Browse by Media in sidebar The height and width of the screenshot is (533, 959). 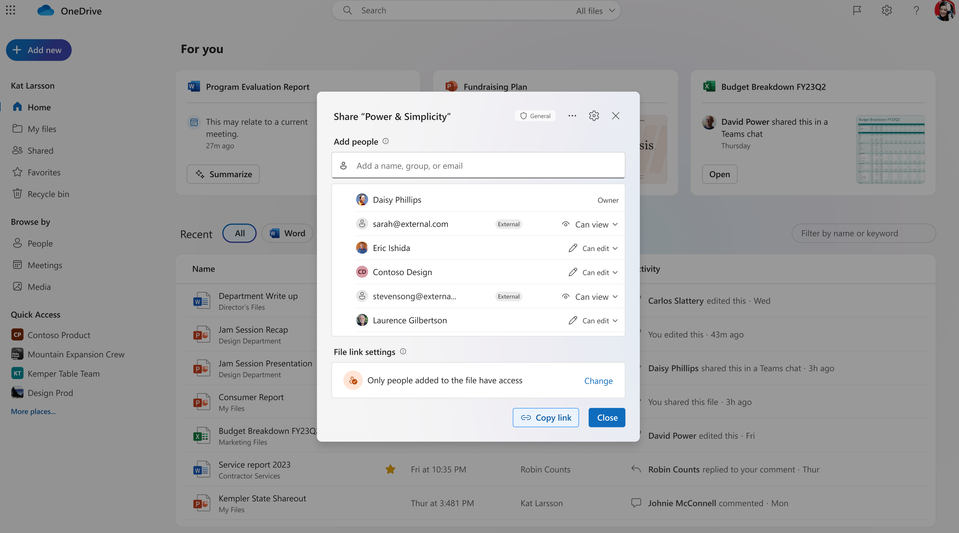32,286
